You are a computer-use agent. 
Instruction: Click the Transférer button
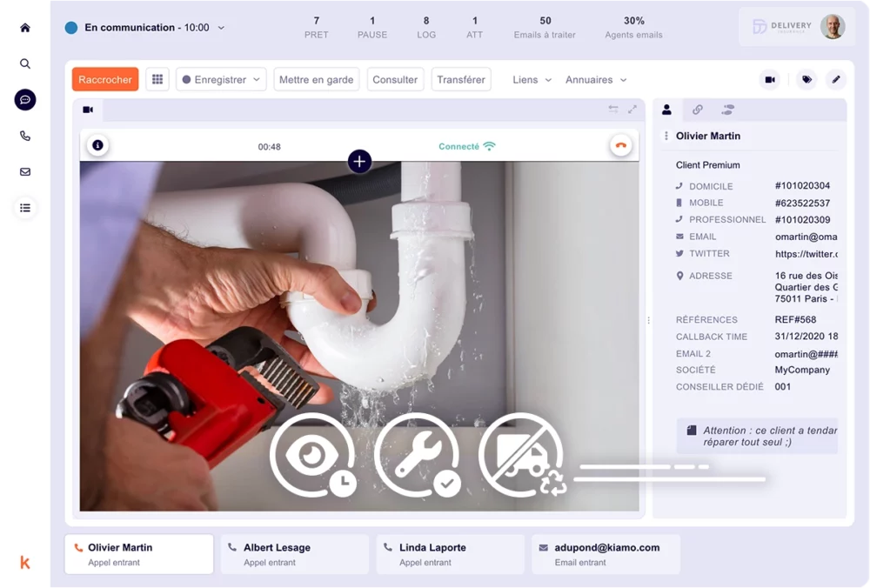461,79
